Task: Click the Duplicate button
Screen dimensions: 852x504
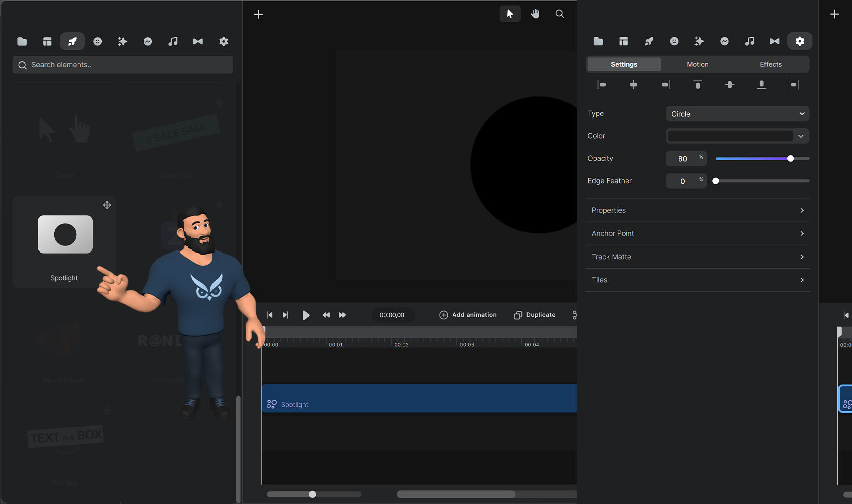Action: (x=535, y=315)
